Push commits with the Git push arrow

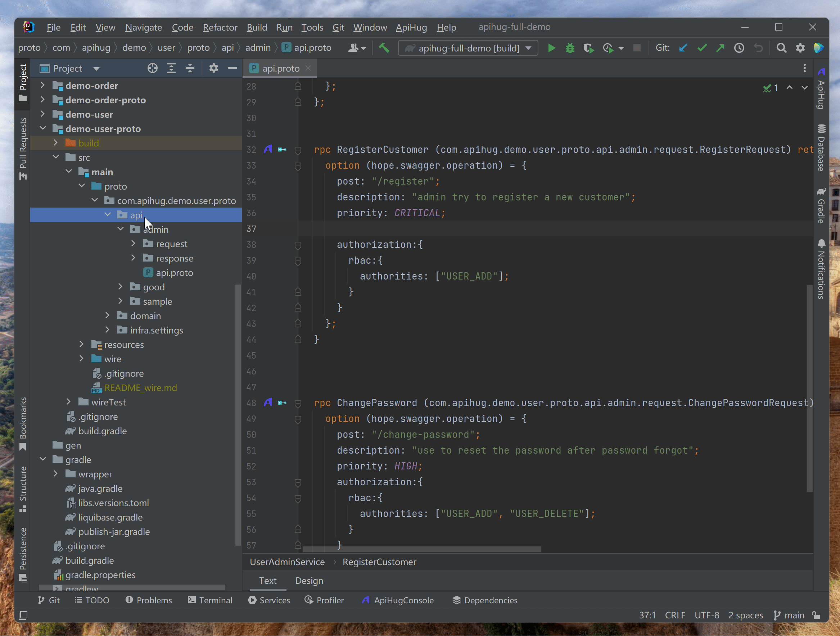721,48
